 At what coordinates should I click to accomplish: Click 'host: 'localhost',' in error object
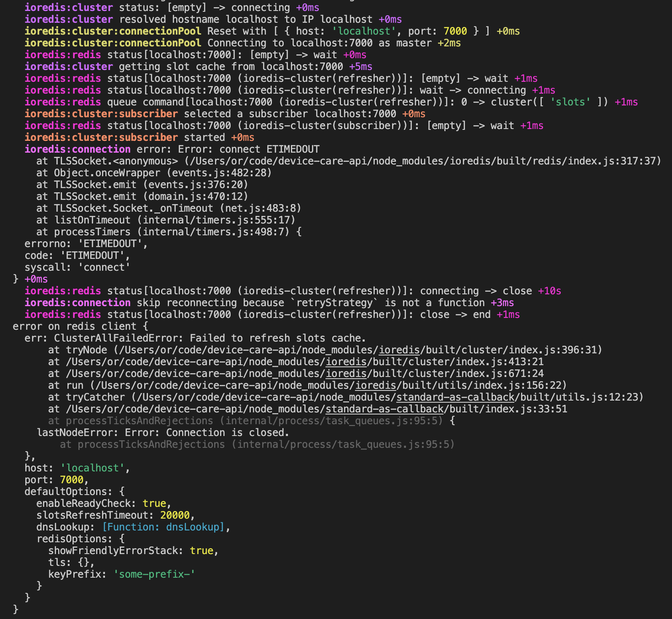click(x=77, y=468)
